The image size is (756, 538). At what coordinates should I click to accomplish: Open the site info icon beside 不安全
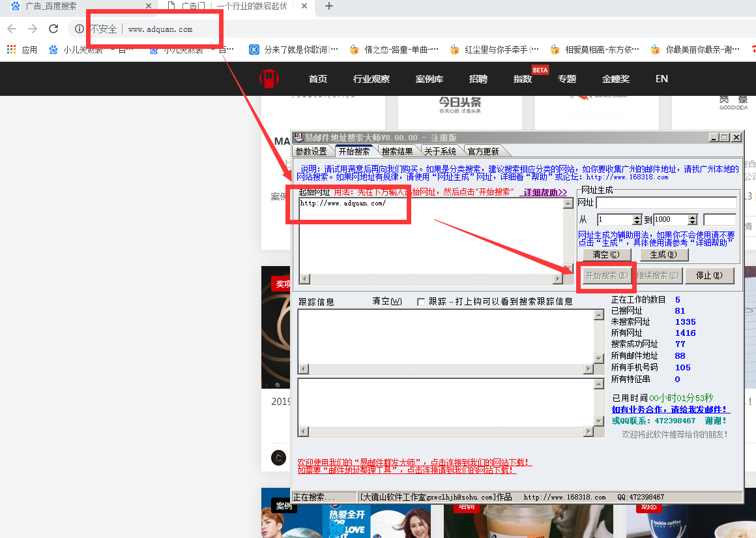point(79,29)
